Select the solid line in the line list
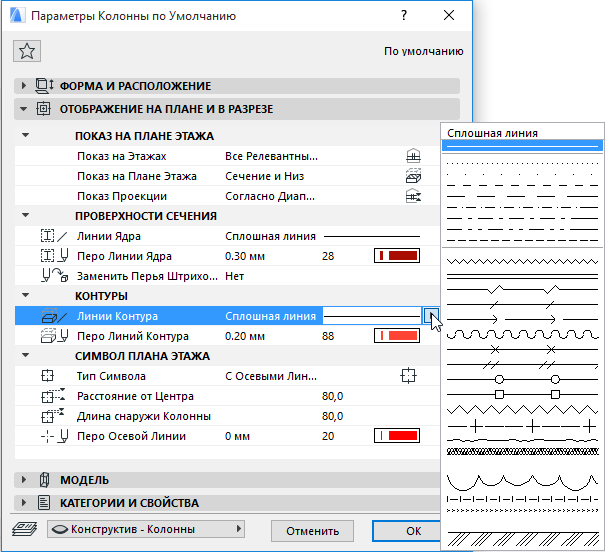 pos(522,146)
